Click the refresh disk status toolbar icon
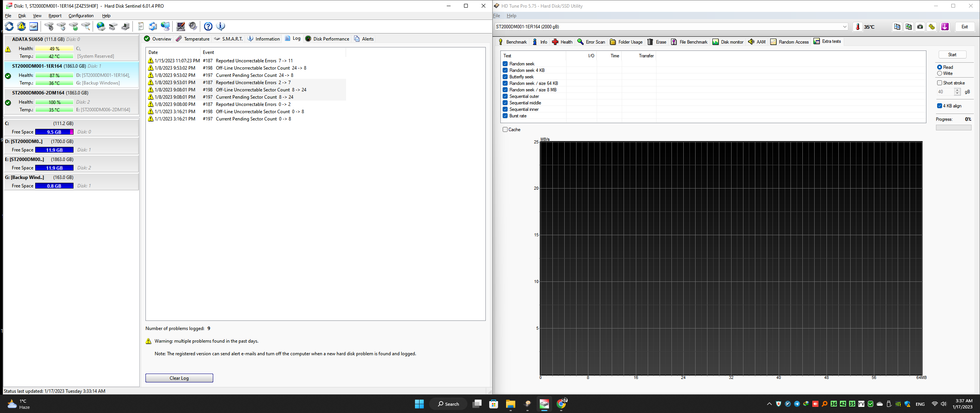The width and height of the screenshot is (980, 413). coord(9,26)
